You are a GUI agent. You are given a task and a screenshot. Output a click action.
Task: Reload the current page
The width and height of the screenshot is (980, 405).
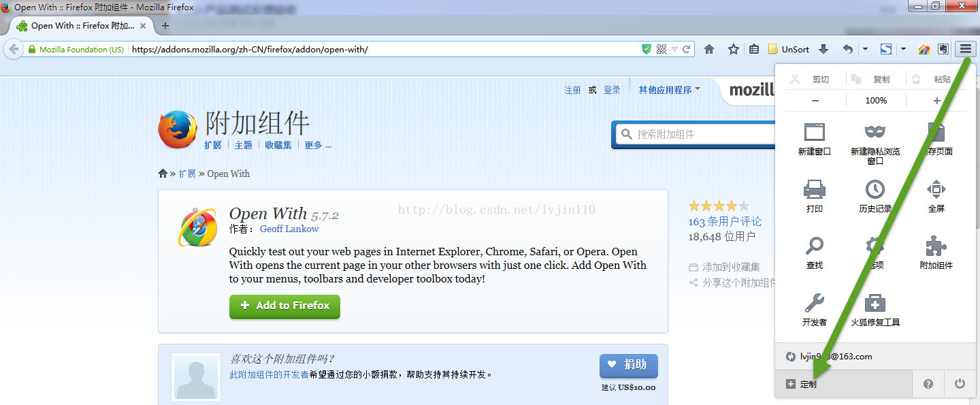(x=687, y=49)
